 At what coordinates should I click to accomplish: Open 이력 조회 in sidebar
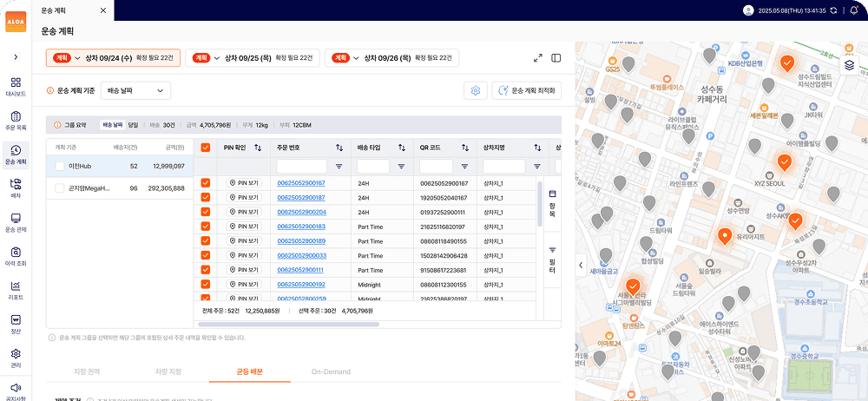point(16,256)
